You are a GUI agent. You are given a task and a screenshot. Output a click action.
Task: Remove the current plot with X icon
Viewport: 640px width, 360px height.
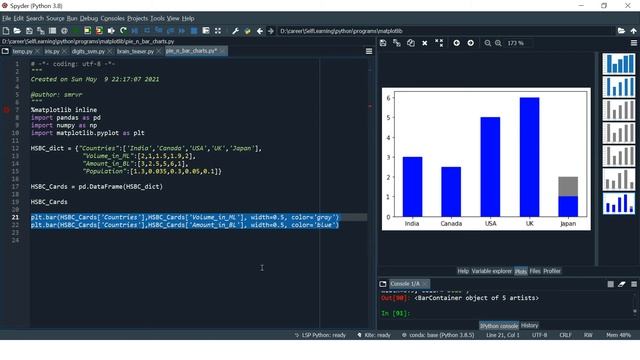coord(424,43)
